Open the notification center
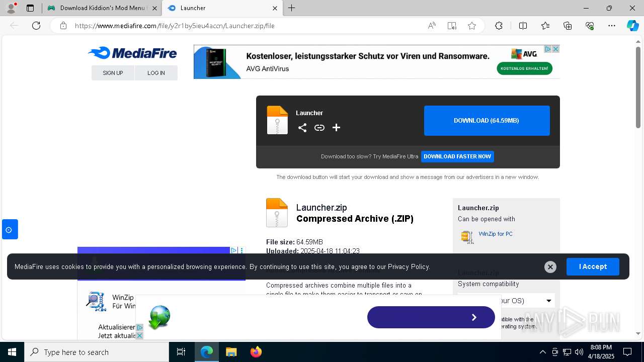Viewport: 644px width, 362px height. (x=627, y=352)
